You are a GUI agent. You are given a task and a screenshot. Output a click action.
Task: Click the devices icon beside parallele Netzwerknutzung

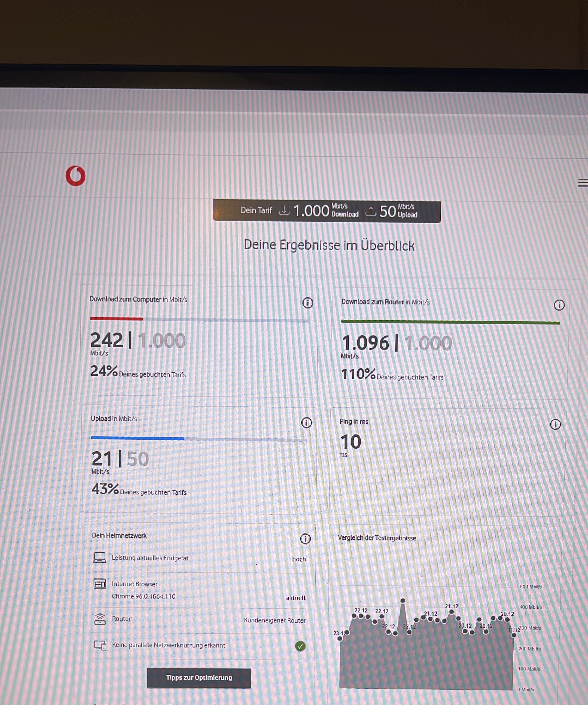pos(100,645)
